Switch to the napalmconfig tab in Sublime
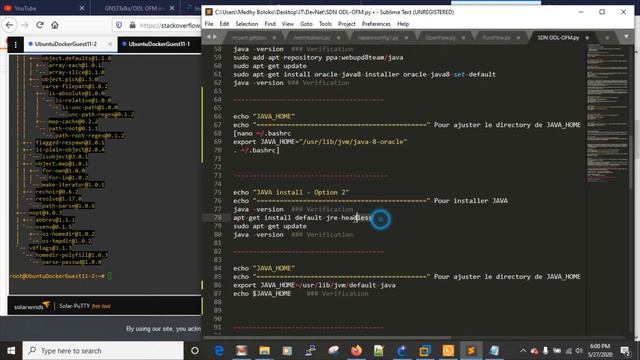640x360 pixels. click(378, 38)
